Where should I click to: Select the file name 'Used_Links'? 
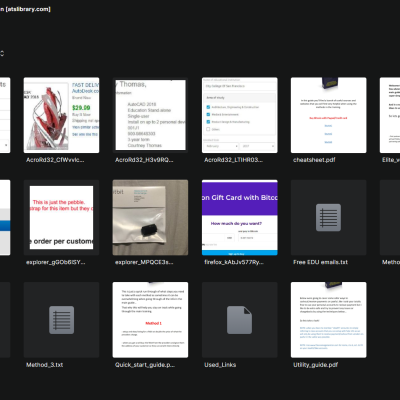tap(220, 365)
